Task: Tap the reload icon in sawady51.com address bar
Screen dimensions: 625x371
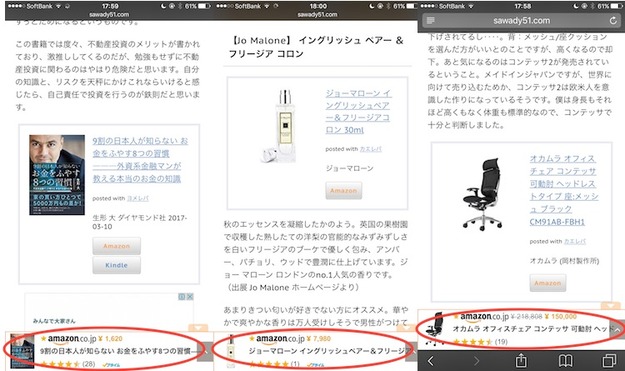Action: (613, 20)
